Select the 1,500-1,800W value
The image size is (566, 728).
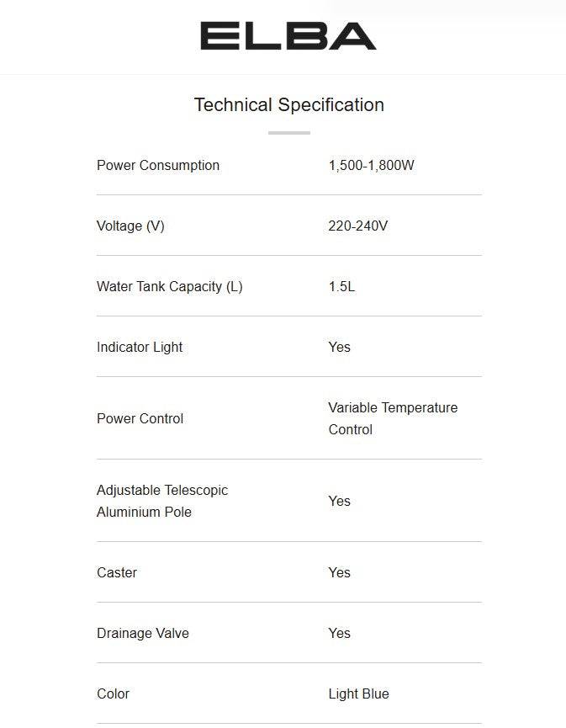[x=371, y=166]
